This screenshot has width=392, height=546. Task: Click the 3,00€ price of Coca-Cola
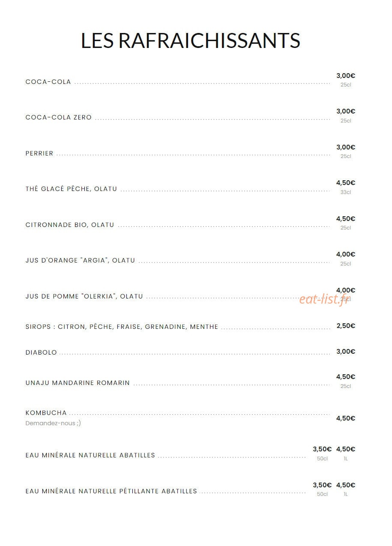pyautogui.click(x=346, y=76)
